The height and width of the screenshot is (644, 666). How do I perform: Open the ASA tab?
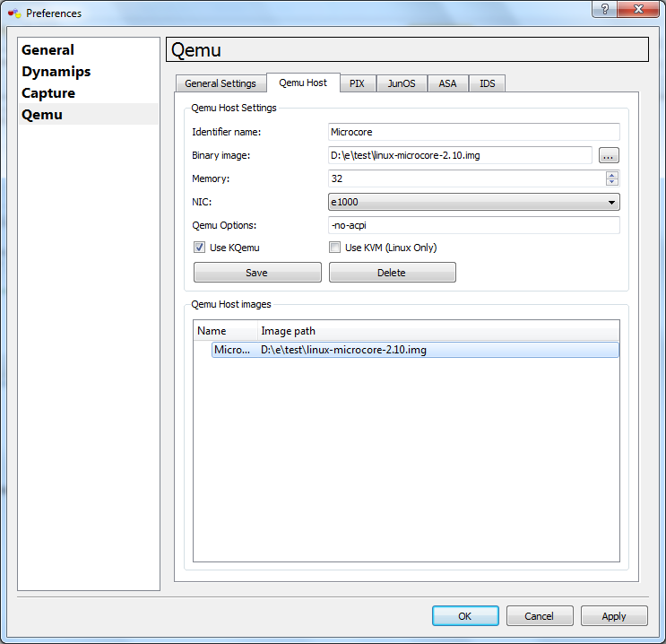pyautogui.click(x=447, y=83)
